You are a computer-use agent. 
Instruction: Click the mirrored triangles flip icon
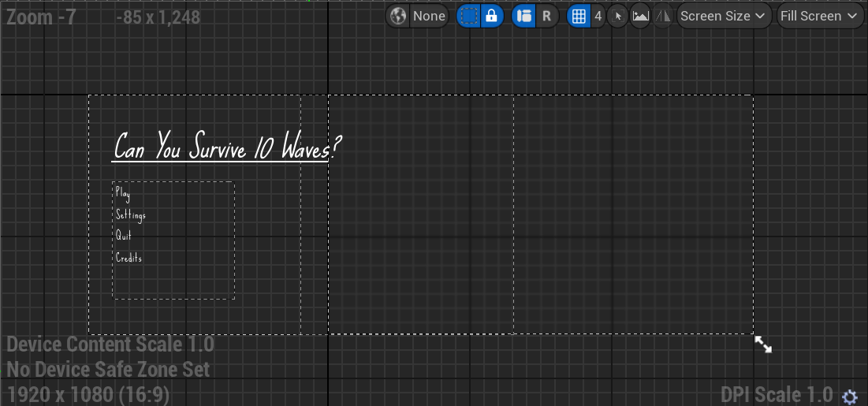point(663,16)
